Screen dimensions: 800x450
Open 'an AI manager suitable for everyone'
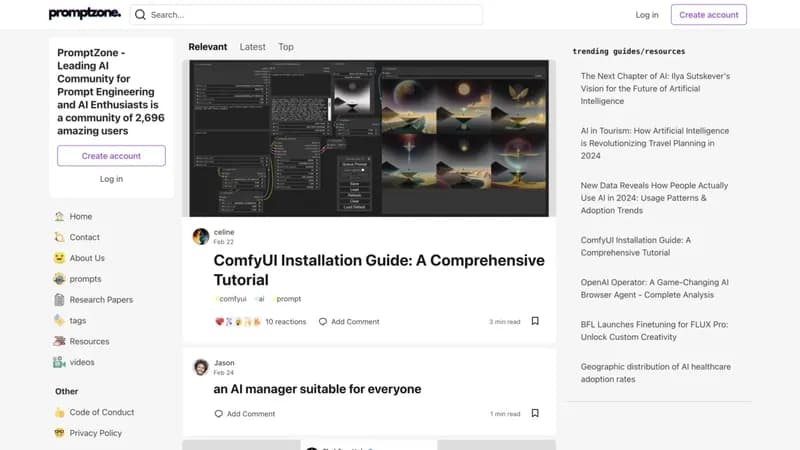pos(317,389)
